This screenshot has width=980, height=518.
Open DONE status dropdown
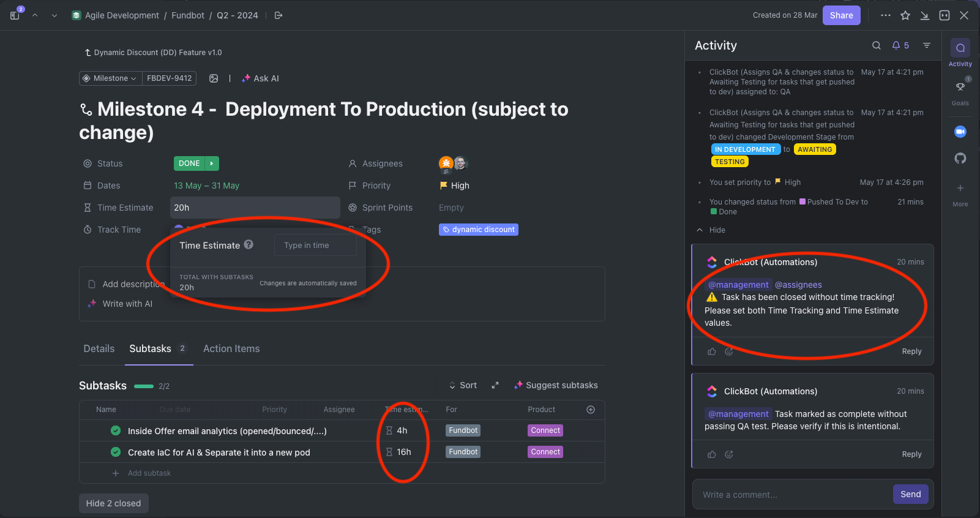(x=189, y=163)
